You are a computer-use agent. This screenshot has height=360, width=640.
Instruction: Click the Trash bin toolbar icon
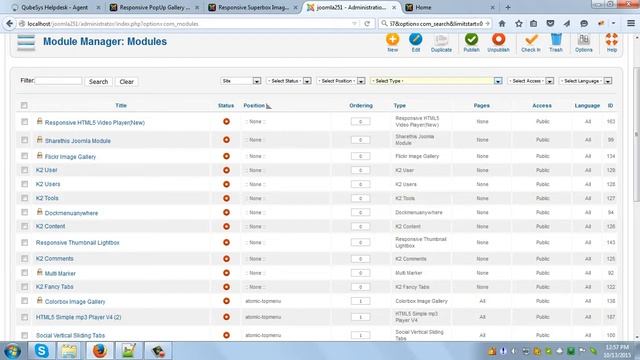pyautogui.click(x=556, y=42)
